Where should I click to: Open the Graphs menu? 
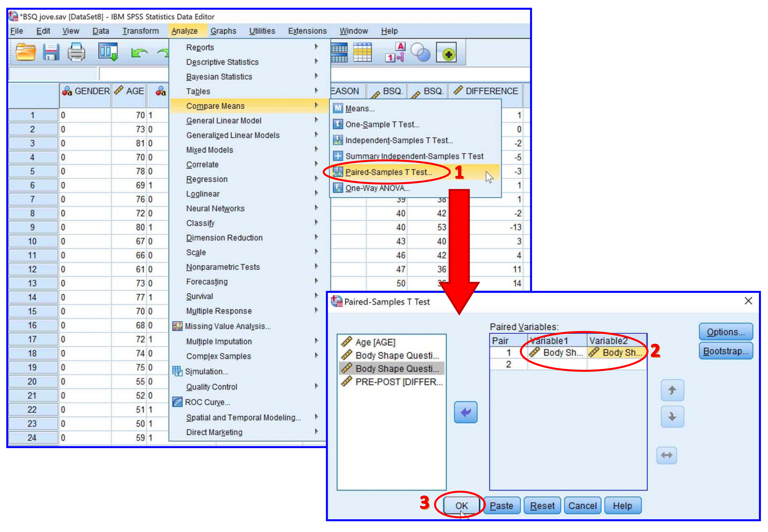point(223,31)
